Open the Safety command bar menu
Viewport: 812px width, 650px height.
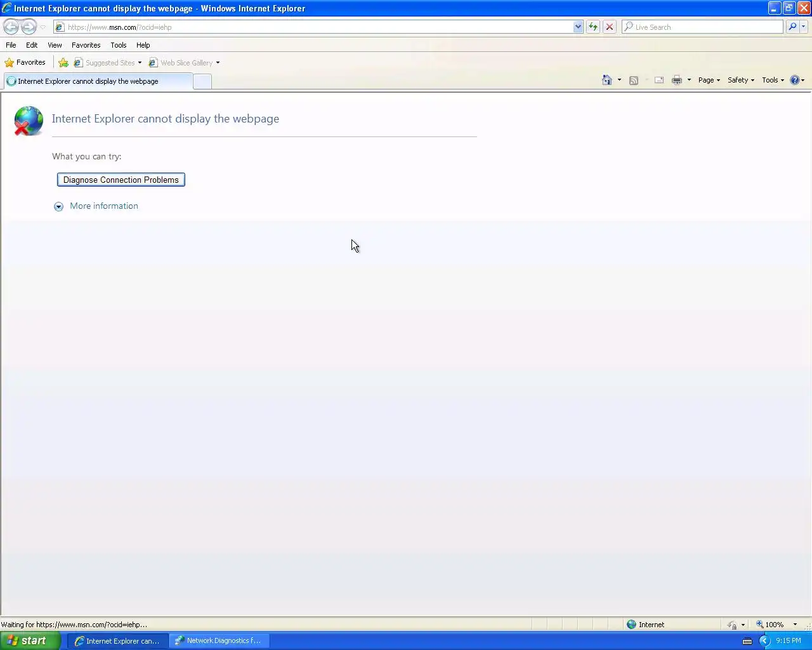pos(741,80)
